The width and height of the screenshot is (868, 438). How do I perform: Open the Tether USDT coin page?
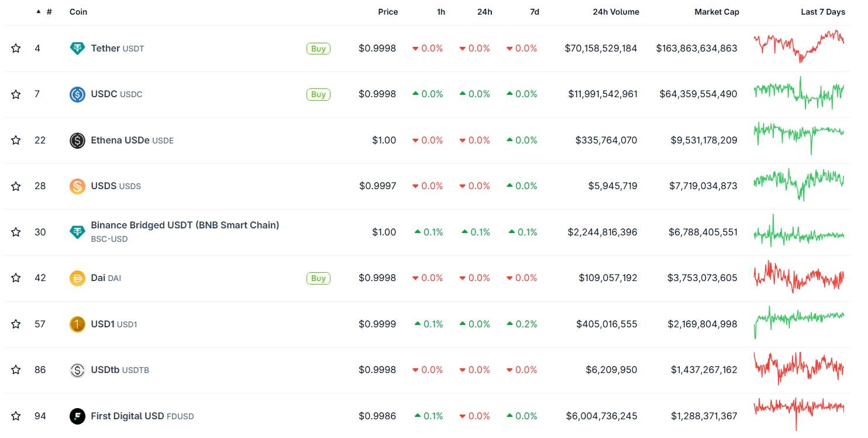(118, 49)
